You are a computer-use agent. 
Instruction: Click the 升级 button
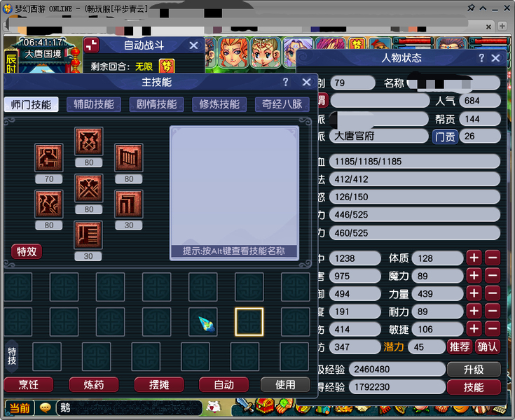[474, 370]
